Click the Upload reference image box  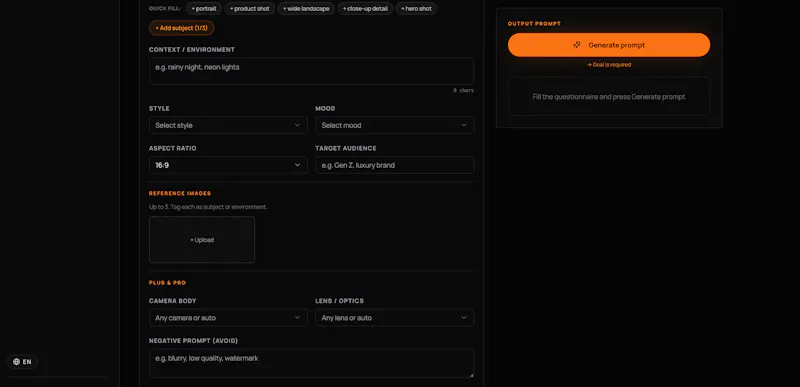coord(202,240)
